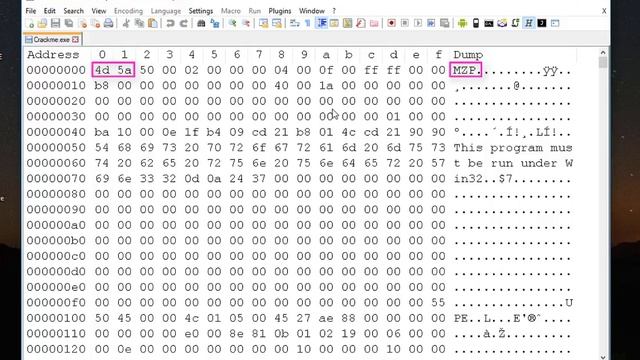Open the Run menu
The width and height of the screenshot is (640, 360).
tap(254, 11)
